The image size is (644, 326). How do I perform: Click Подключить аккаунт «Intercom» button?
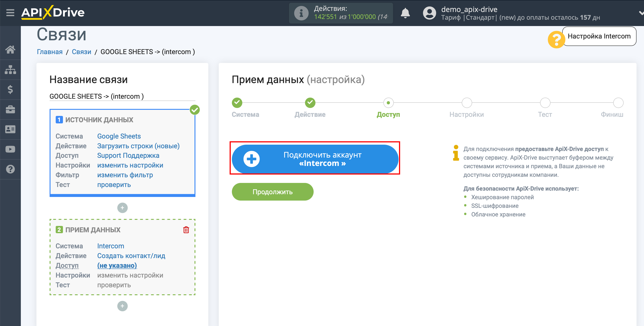pos(315,159)
